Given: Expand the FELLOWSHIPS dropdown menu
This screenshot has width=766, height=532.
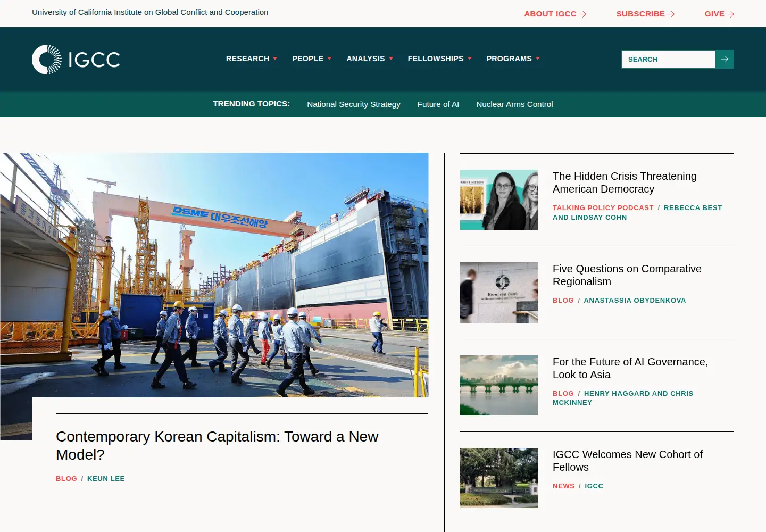Looking at the screenshot, I should click(440, 59).
